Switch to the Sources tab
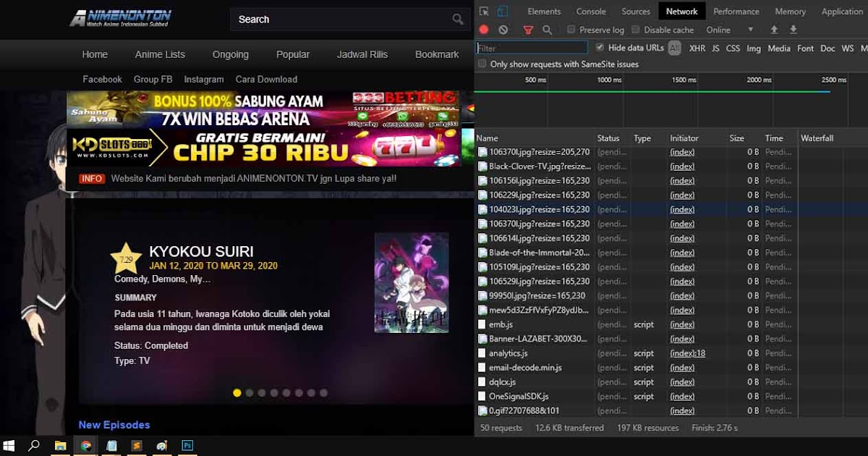 pyautogui.click(x=636, y=12)
